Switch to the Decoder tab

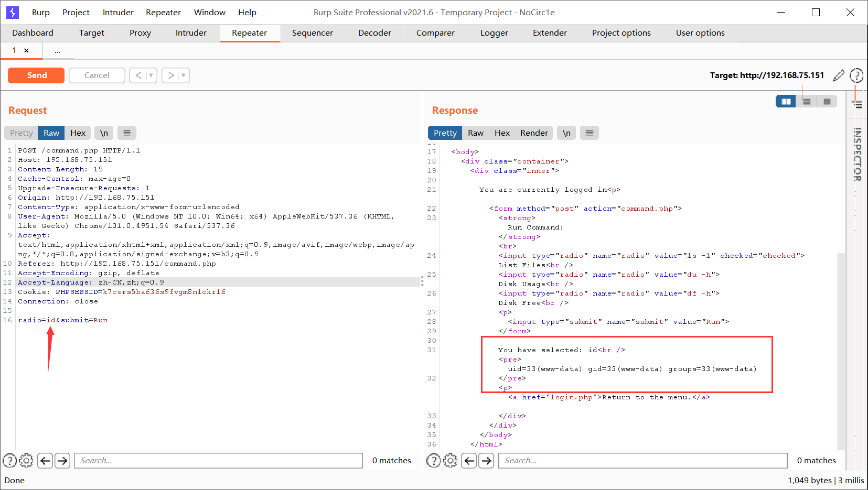pyautogui.click(x=374, y=32)
